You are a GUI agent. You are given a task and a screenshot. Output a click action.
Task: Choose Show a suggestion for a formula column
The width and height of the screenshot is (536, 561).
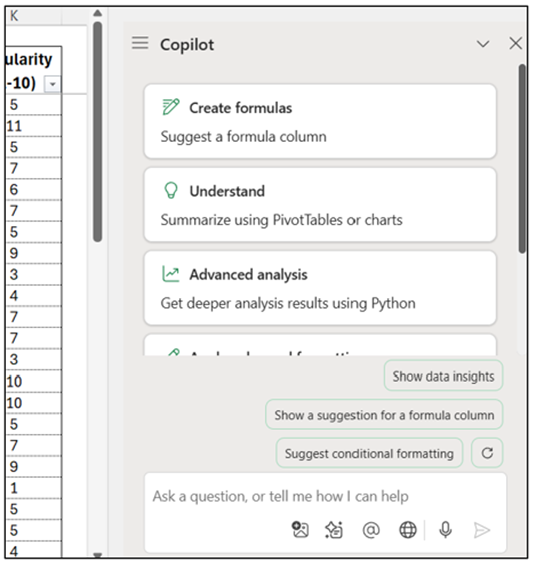(x=384, y=415)
